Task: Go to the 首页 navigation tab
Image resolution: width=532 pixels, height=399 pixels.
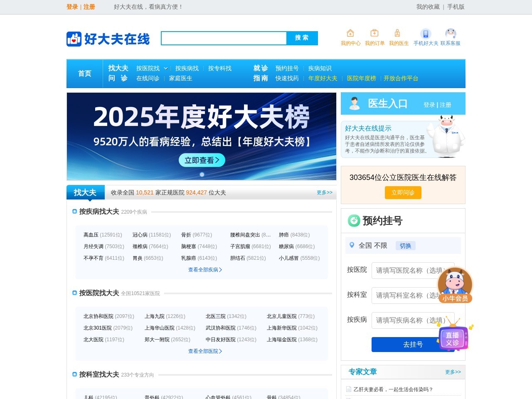Action: click(85, 74)
